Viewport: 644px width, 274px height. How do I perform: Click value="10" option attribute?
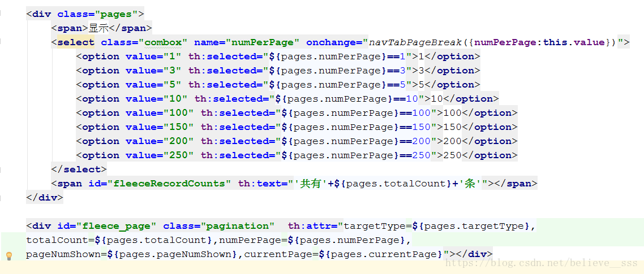157,99
